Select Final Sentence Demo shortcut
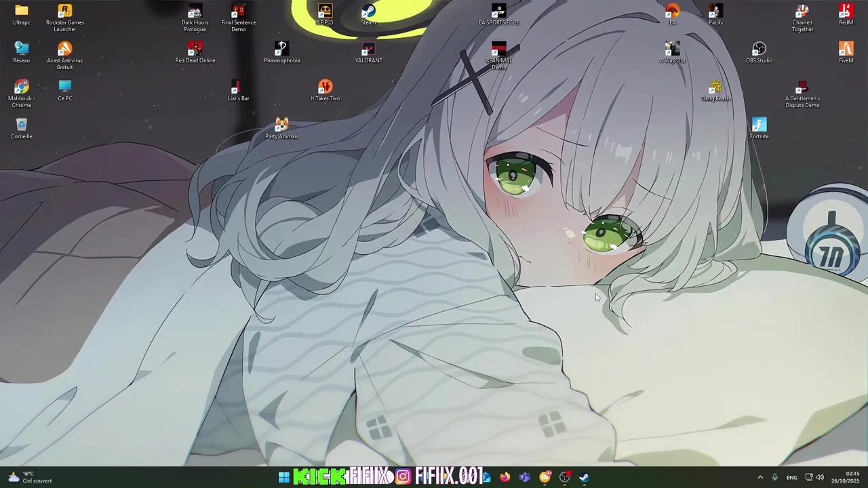This screenshot has width=868, height=488. pyautogui.click(x=239, y=18)
